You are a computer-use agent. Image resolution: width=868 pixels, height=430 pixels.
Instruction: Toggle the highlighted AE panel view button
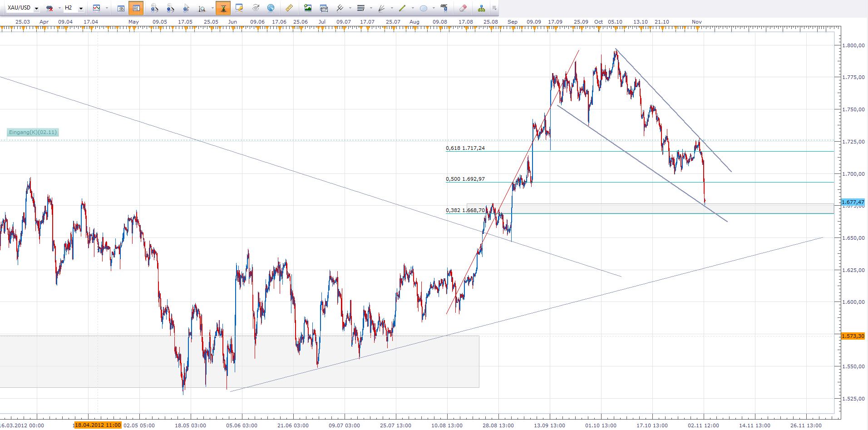click(x=136, y=8)
